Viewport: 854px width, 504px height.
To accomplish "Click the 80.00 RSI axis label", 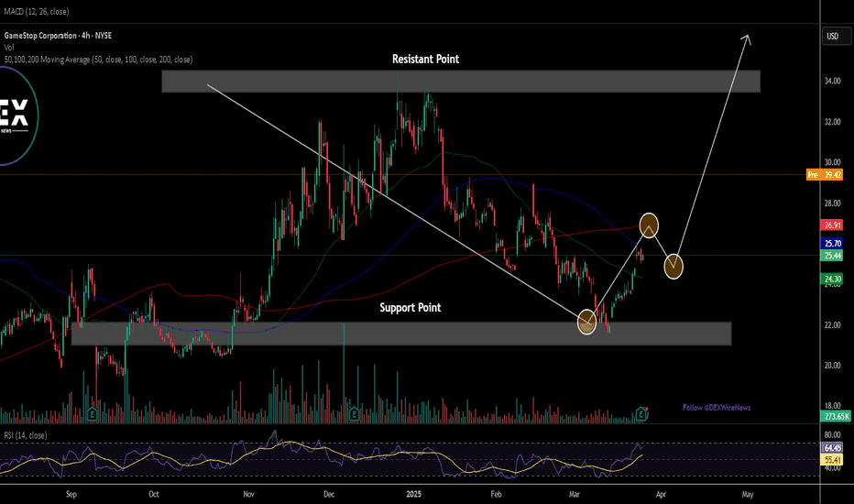I will click(x=832, y=434).
